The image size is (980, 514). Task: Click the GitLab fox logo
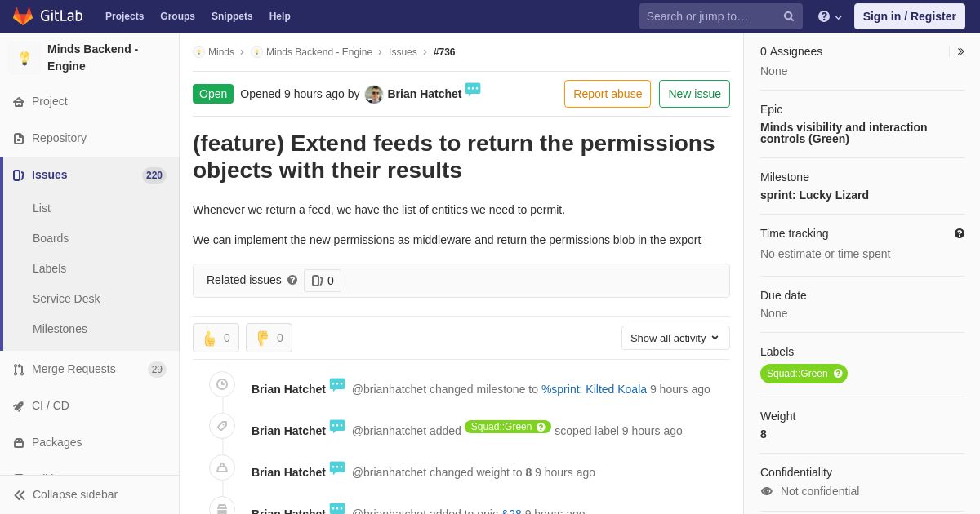(x=23, y=16)
